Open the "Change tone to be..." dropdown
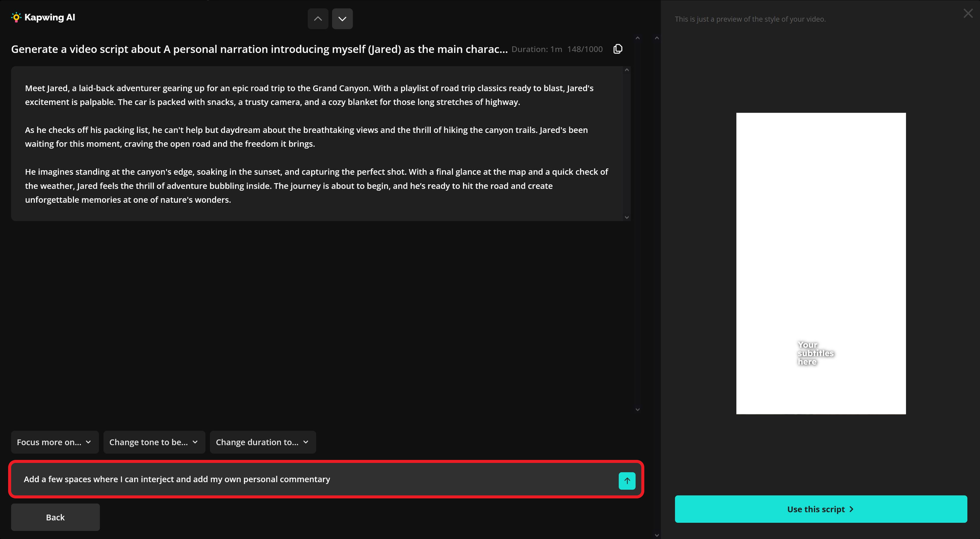The image size is (980, 539). pos(154,442)
